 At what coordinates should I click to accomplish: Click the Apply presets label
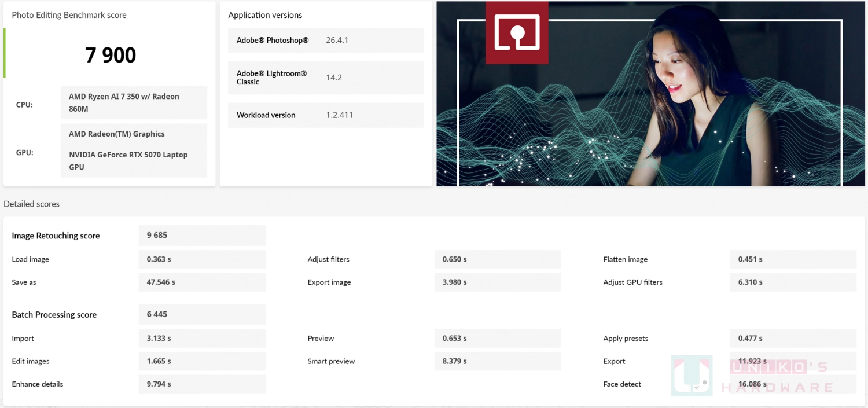pos(626,339)
